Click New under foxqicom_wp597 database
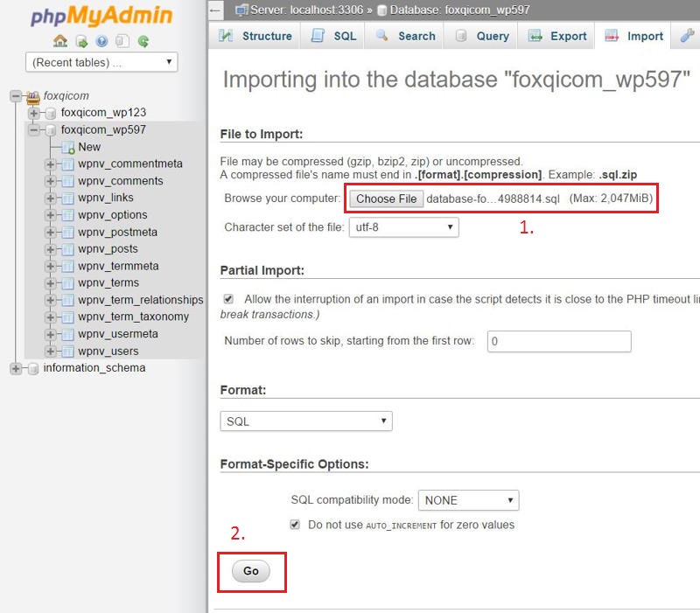Viewport: 700px width, 613px height. click(88, 147)
